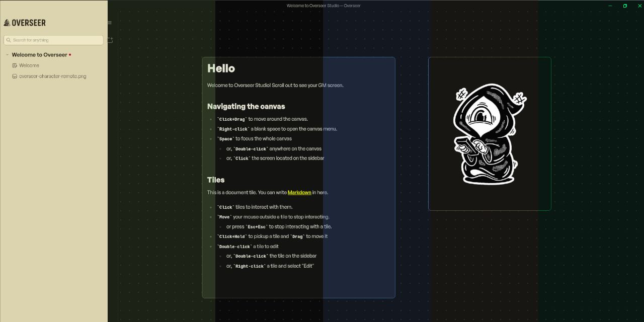Click the 'Click+Drag' bullet line

(x=262, y=119)
